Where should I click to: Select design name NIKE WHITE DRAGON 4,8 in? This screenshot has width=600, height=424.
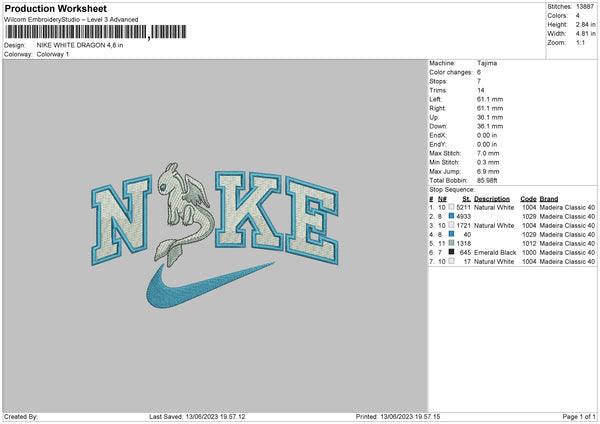[80, 45]
